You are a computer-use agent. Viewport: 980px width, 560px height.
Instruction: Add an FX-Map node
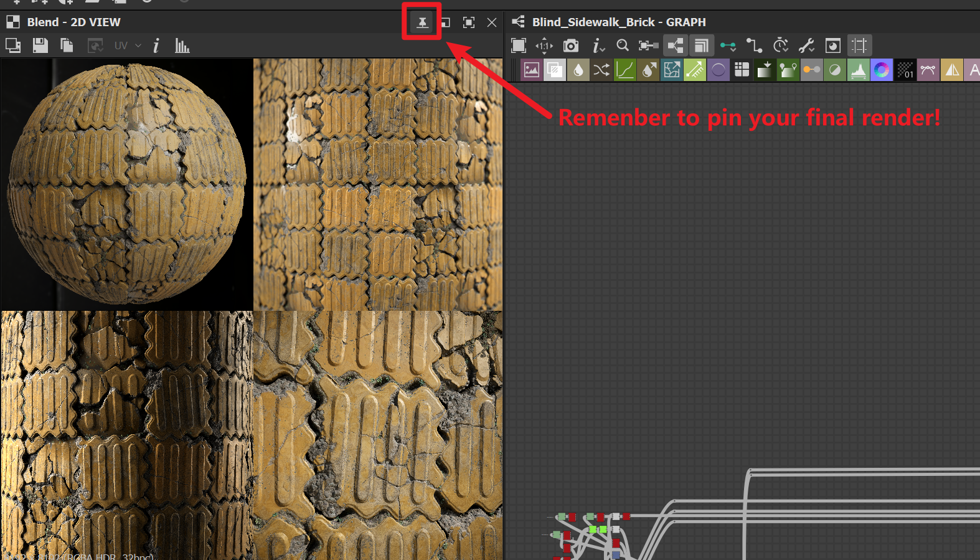(x=742, y=70)
